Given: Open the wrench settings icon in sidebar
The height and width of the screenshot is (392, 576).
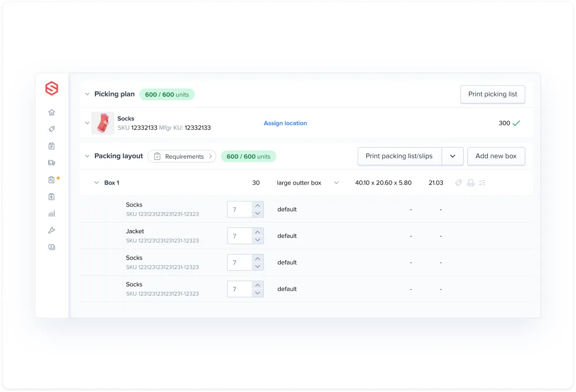Looking at the screenshot, I should 52,231.
